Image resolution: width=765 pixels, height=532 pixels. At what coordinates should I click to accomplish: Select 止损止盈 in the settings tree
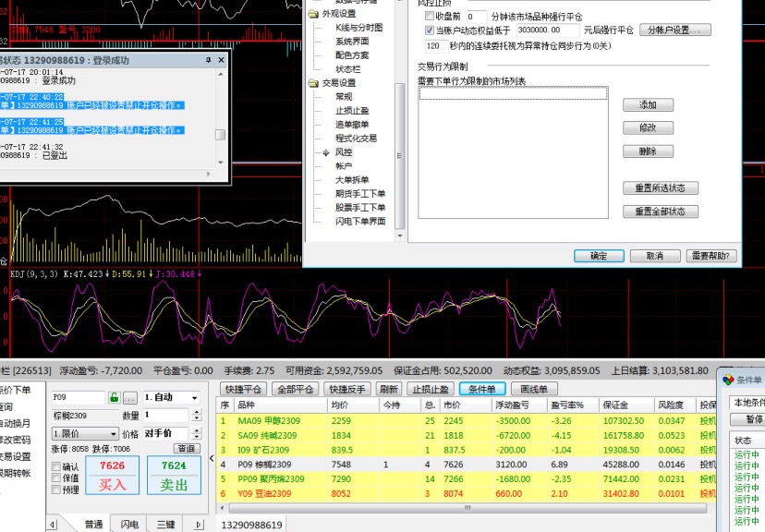click(x=353, y=111)
